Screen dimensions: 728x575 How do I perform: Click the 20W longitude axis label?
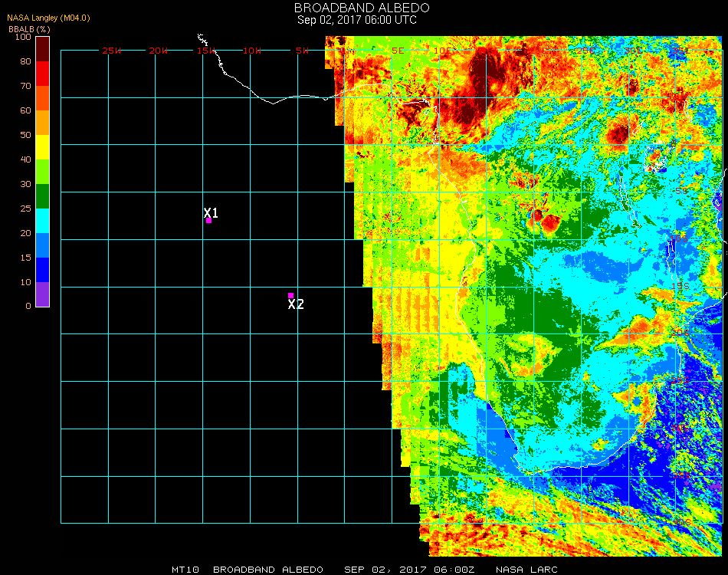158,51
